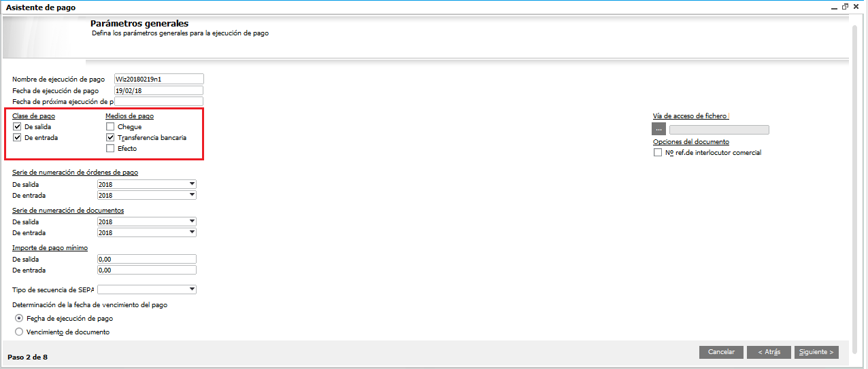Click De salida minimum payment amount field

[x=147, y=259]
